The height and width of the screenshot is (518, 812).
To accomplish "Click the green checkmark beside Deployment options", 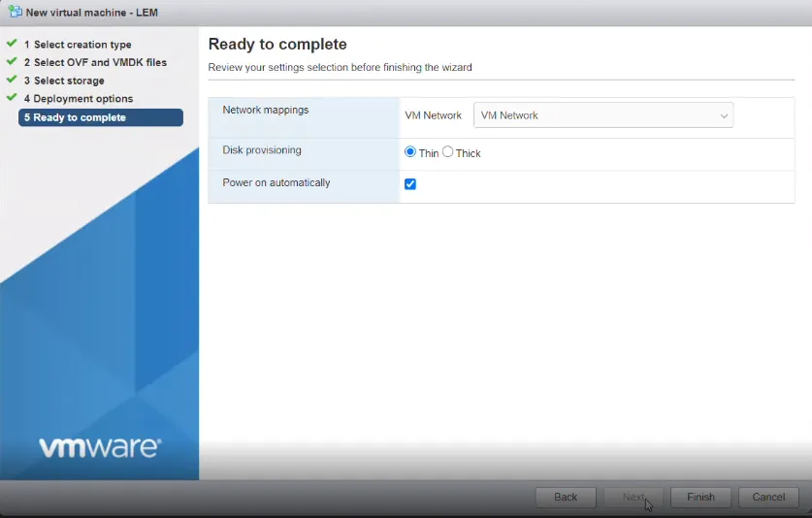I will (x=12, y=97).
